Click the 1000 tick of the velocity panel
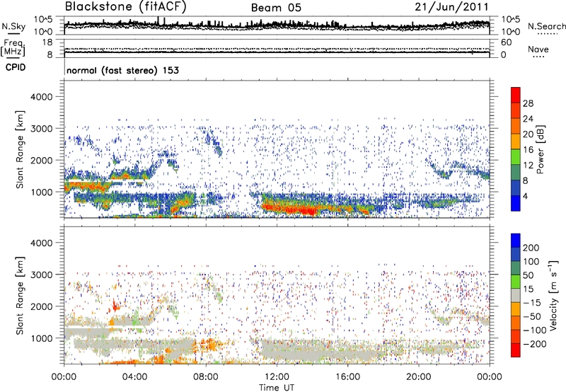 point(41,338)
